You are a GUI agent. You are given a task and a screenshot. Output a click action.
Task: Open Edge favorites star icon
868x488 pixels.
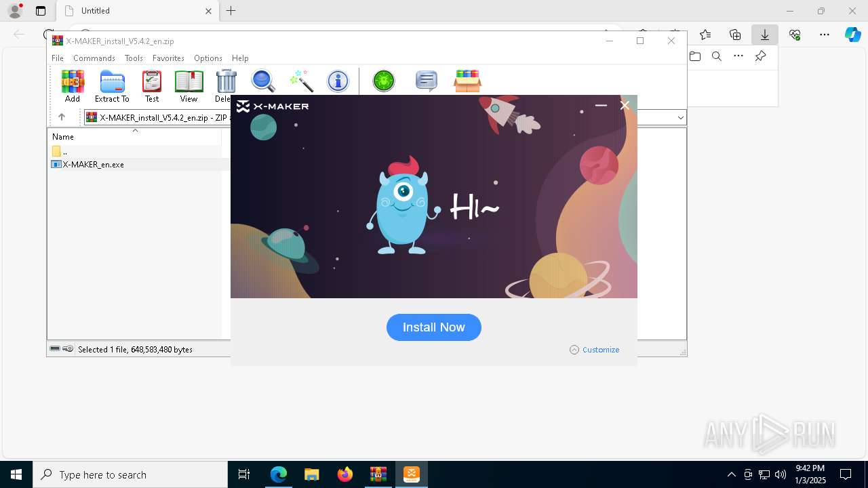click(x=705, y=35)
